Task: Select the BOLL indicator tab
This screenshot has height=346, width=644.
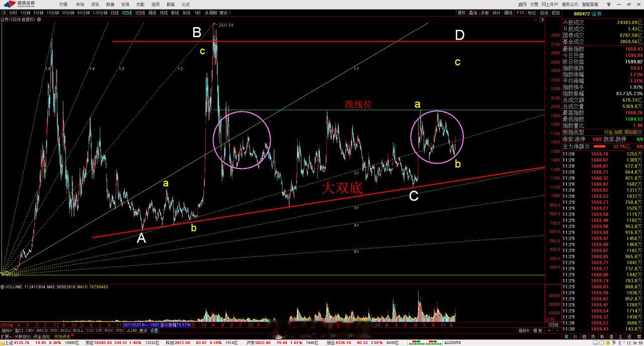Action: tap(78, 330)
